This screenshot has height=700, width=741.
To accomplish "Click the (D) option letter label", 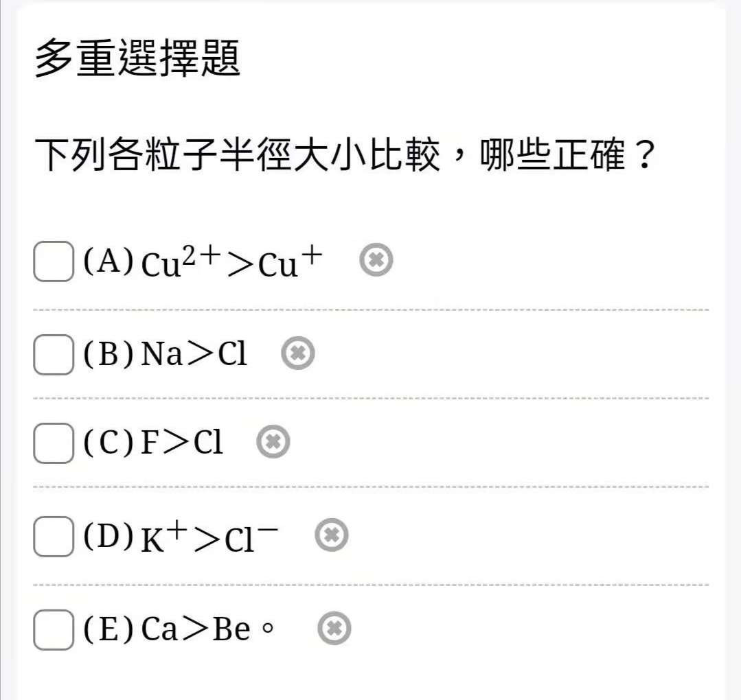I will click(109, 535).
